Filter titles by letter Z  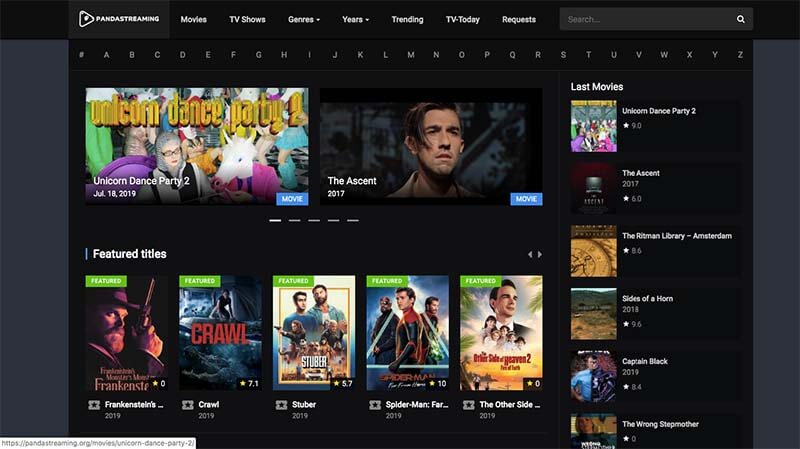tap(740, 55)
